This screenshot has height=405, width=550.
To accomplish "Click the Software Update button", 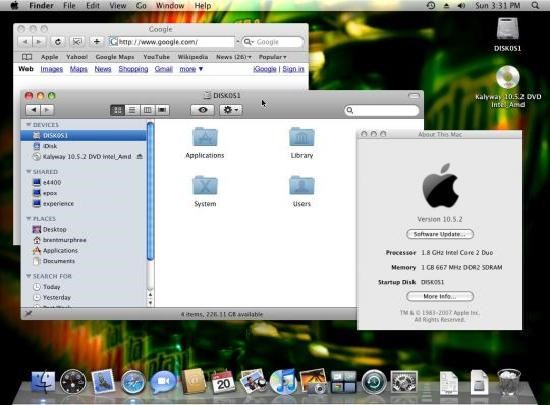I will pos(440,234).
